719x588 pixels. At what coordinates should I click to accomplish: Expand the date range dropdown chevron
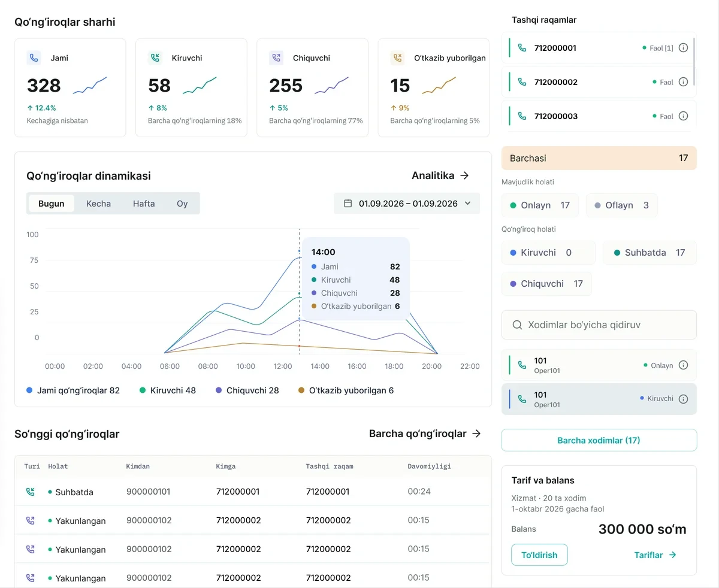tap(468, 204)
